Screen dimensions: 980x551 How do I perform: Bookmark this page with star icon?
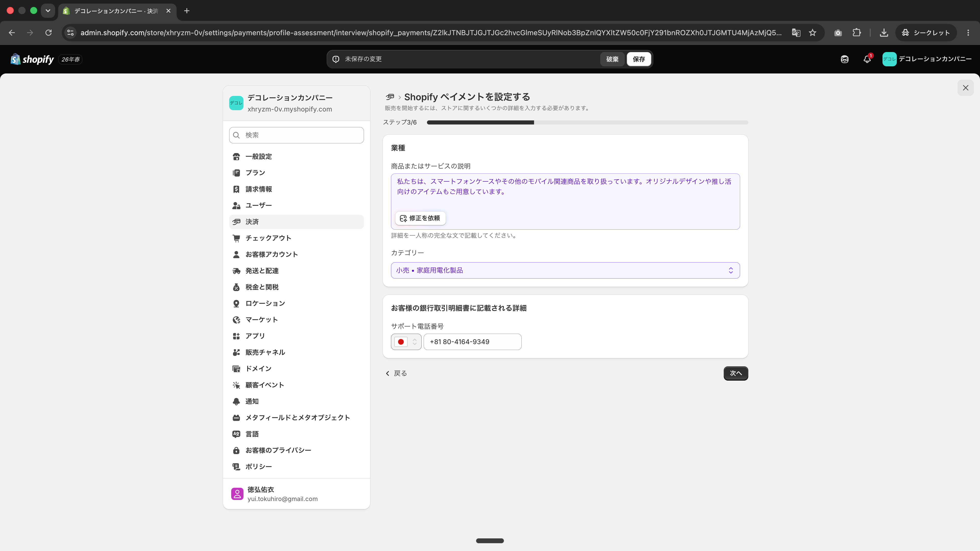tap(813, 33)
